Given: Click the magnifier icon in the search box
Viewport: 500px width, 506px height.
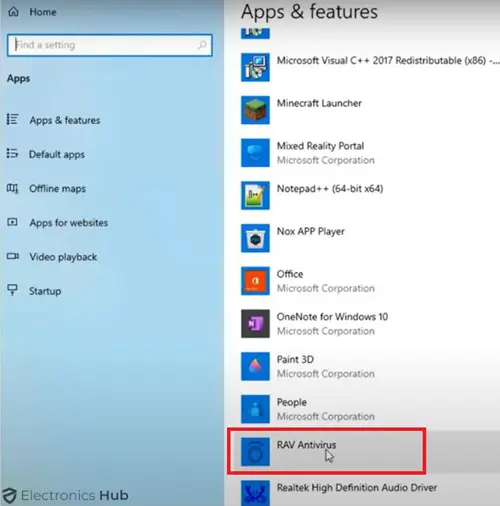Looking at the screenshot, I should point(202,45).
